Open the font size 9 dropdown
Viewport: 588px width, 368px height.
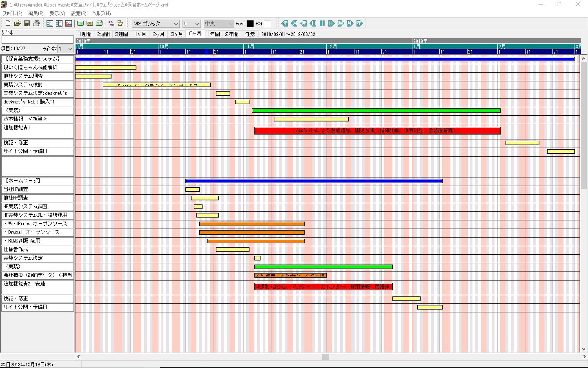click(x=192, y=24)
